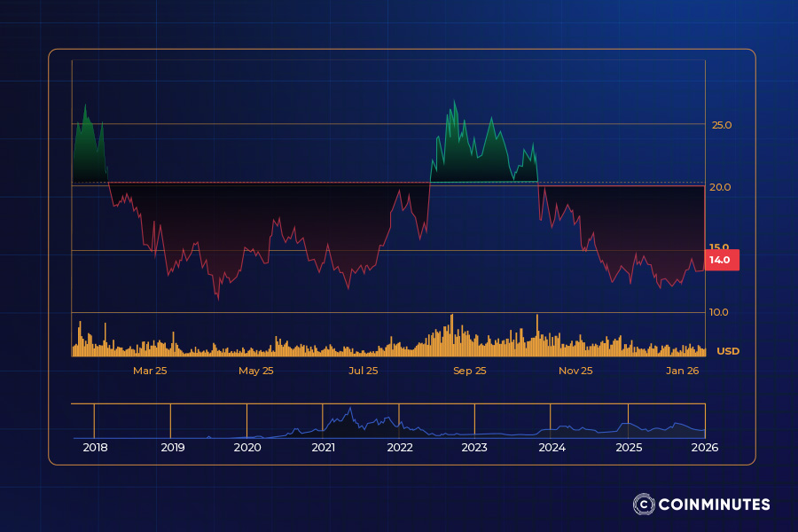
Task: Click the Coinminutes logo icon
Action: (x=643, y=505)
